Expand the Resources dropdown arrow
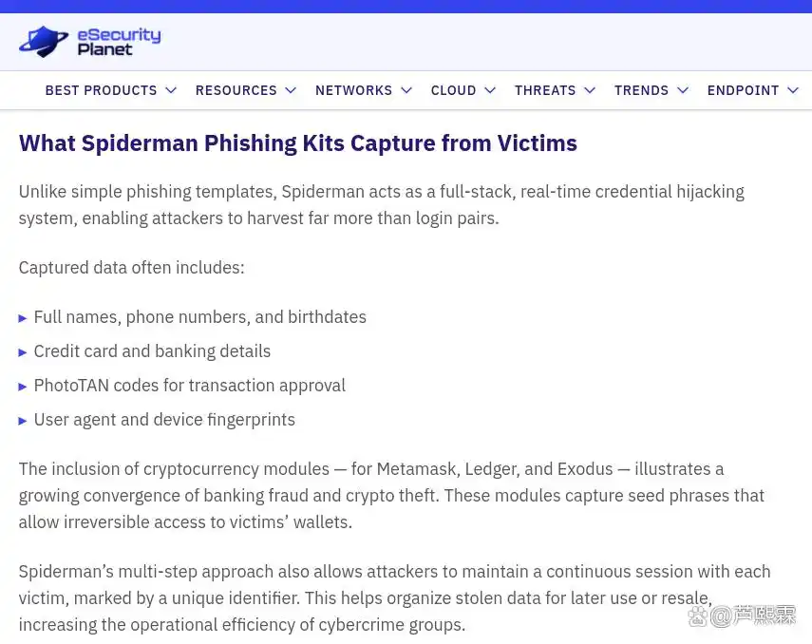 tap(291, 90)
